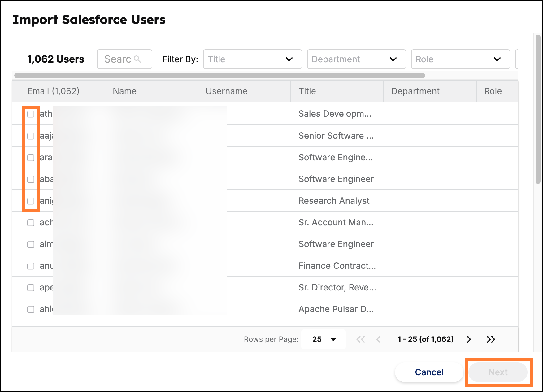
Task: Check the Senior Software row checkbox
Action: click(31, 136)
